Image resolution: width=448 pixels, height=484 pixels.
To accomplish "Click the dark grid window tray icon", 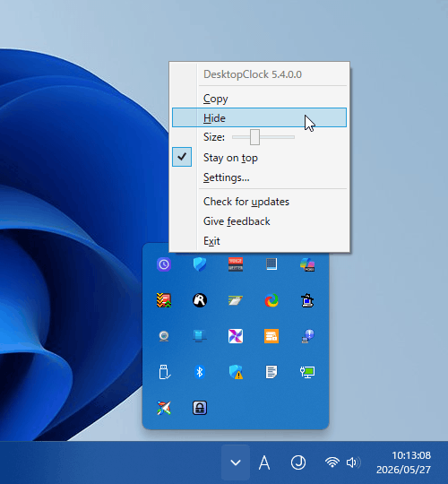I will pyautogui.click(x=271, y=264).
